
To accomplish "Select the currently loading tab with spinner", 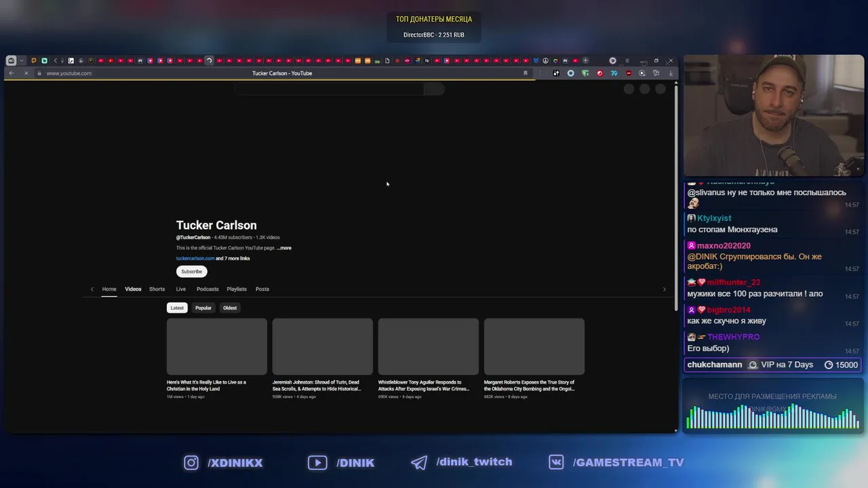I will 209,60.
